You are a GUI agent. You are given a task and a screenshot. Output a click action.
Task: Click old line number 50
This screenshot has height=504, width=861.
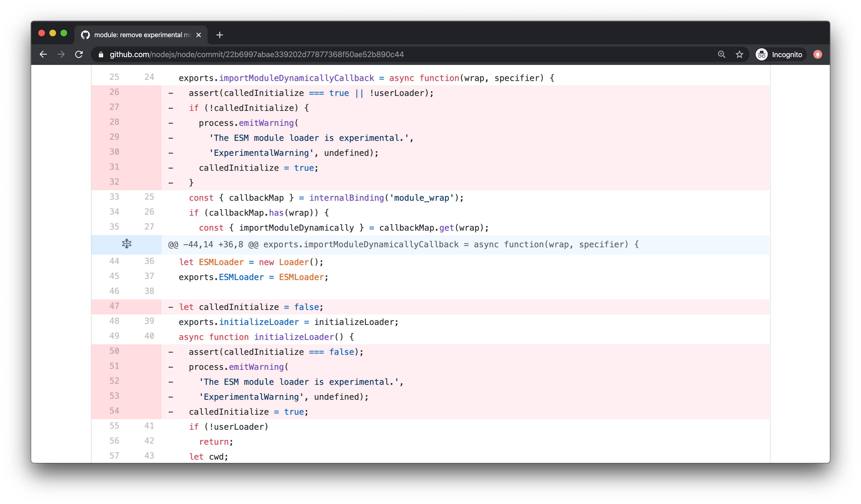point(114,351)
